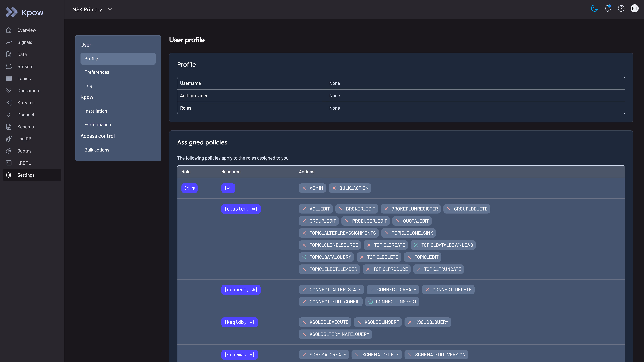
Task: Expand the MSK Primary cluster dropdown
Action: 92,9
